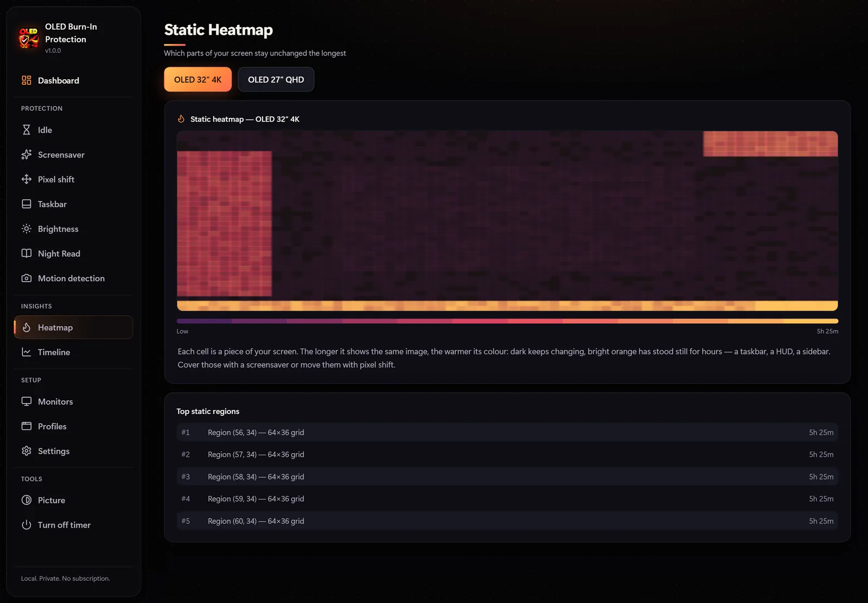Open the Timeline insights page
Image resolution: width=868 pixels, height=603 pixels.
point(73,352)
